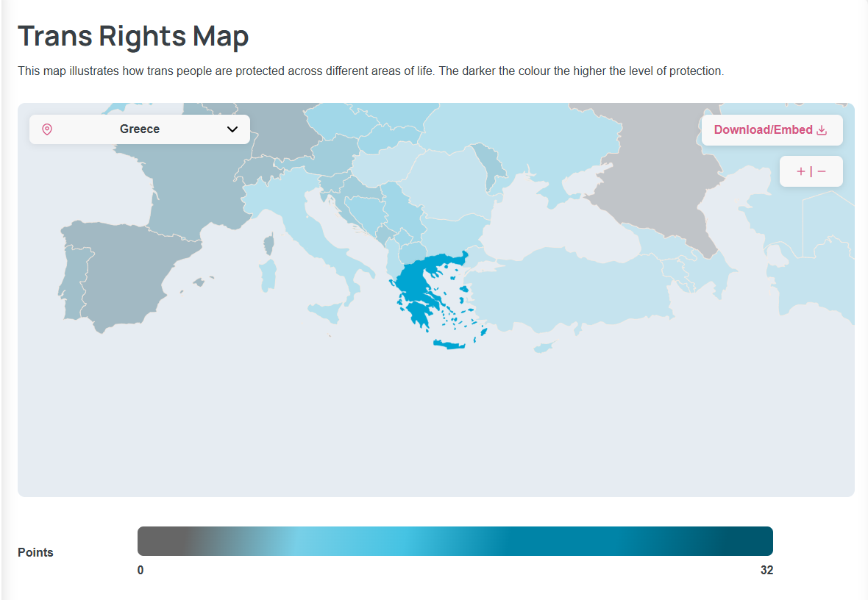Open the Greece country dropdown
The width and height of the screenshot is (868, 600).
[x=139, y=129]
